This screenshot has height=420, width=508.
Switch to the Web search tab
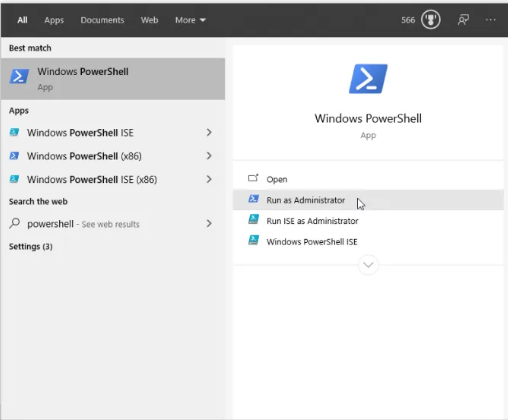149,20
